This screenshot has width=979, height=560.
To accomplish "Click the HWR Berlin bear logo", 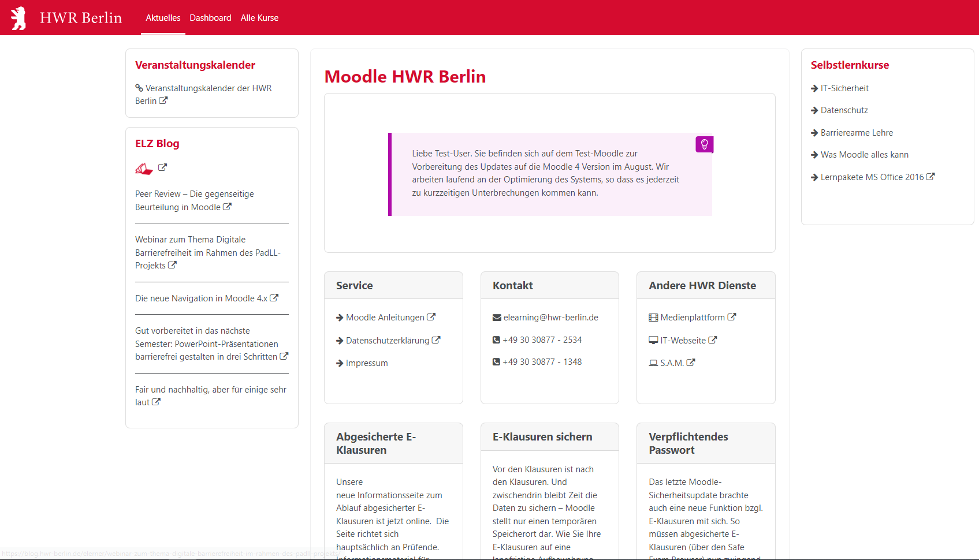I will click(19, 18).
